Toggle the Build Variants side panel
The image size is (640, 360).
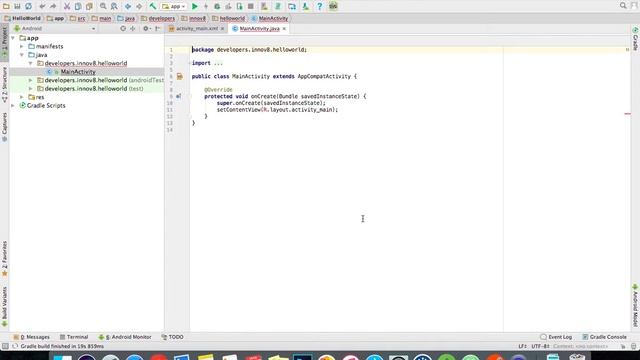coord(4,307)
